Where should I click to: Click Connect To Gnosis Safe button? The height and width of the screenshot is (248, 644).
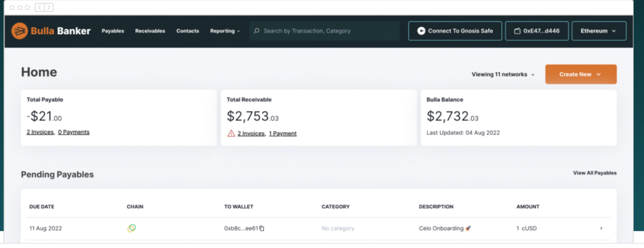tap(455, 31)
